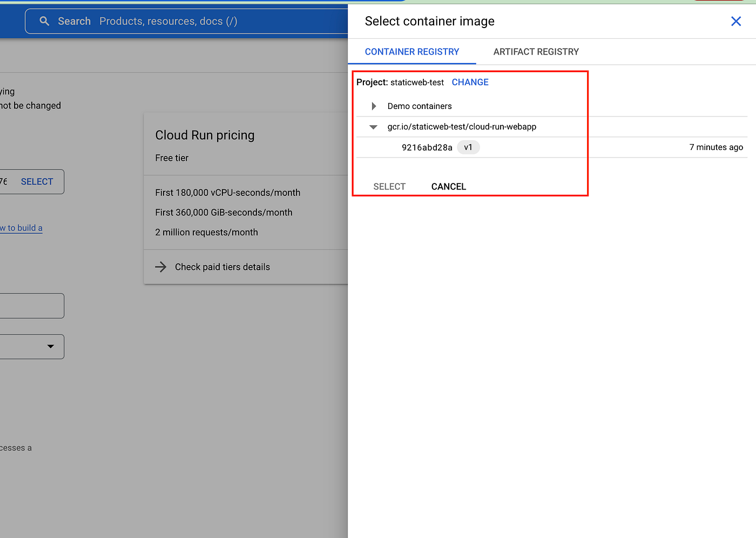756x538 pixels.
Task: Close the Select container image panel
Action: coord(735,21)
